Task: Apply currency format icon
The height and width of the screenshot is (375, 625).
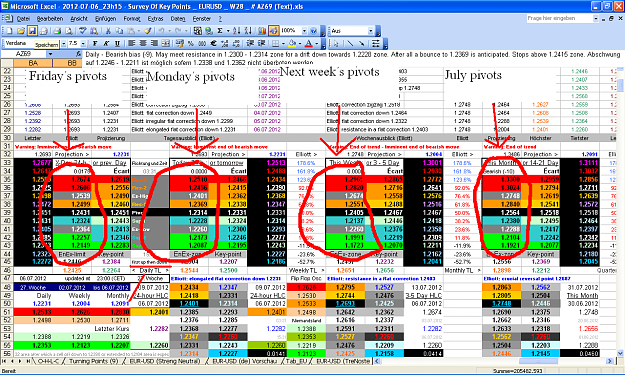Action: point(180,43)
